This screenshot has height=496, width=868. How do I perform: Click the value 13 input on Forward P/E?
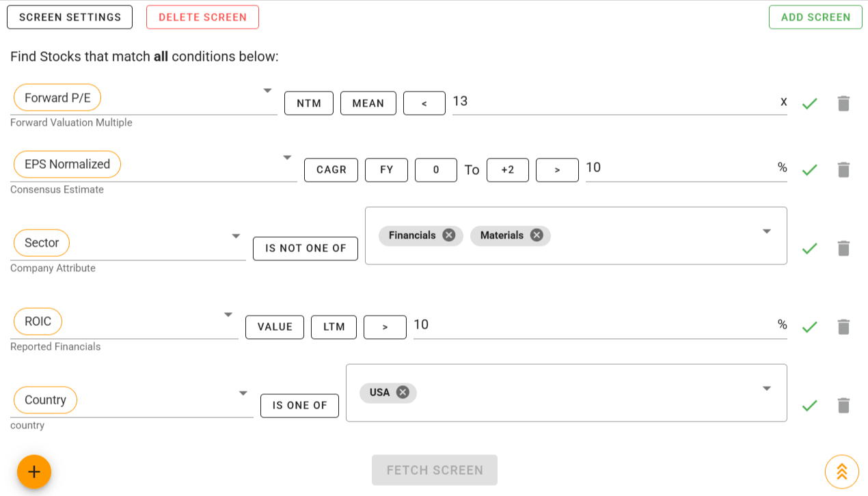[478, 101]
